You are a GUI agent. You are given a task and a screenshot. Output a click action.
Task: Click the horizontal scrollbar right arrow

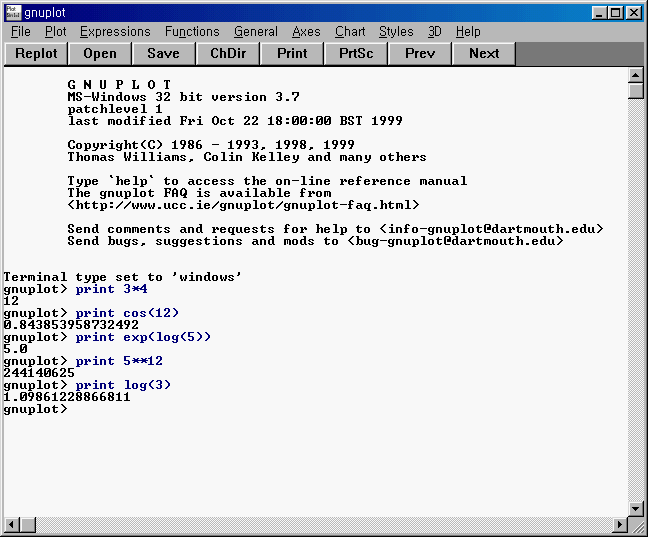click(619, 525)
